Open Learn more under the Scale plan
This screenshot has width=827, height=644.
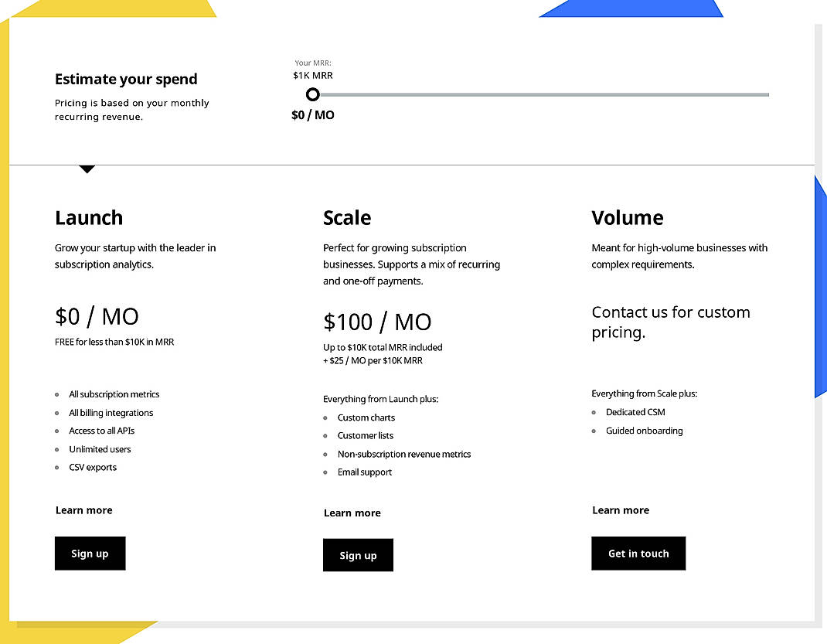[352, 513]
